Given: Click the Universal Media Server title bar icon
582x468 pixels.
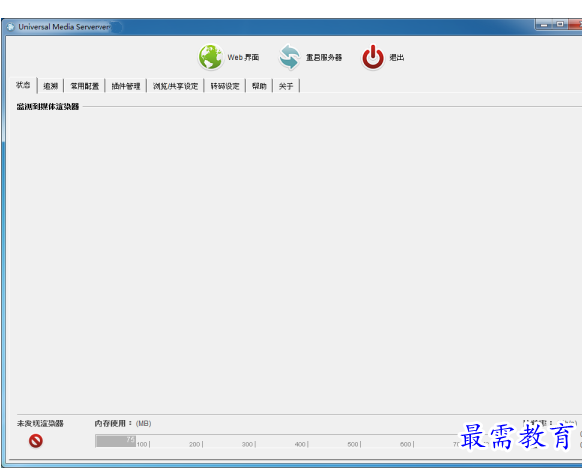Looking at the screenshot, I should [10, 27].
